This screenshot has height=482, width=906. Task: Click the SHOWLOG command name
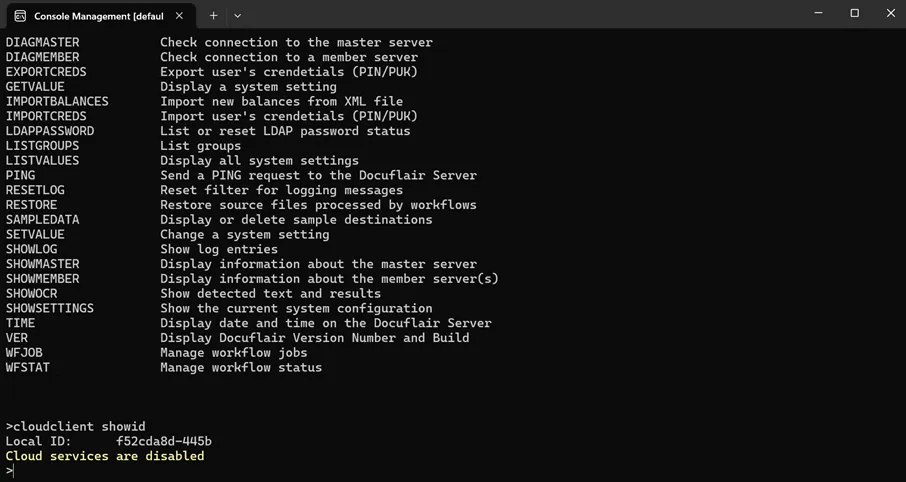(32, 249)
